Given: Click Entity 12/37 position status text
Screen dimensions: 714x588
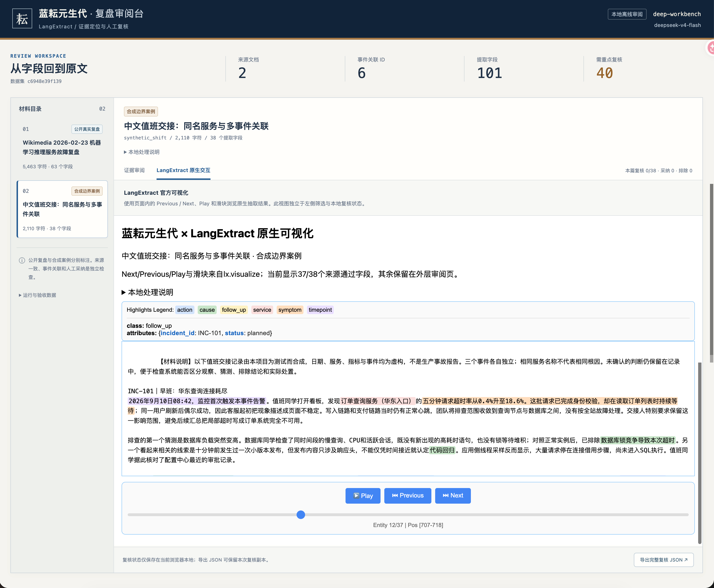Looking at the screenshot, I should [408, 525].
